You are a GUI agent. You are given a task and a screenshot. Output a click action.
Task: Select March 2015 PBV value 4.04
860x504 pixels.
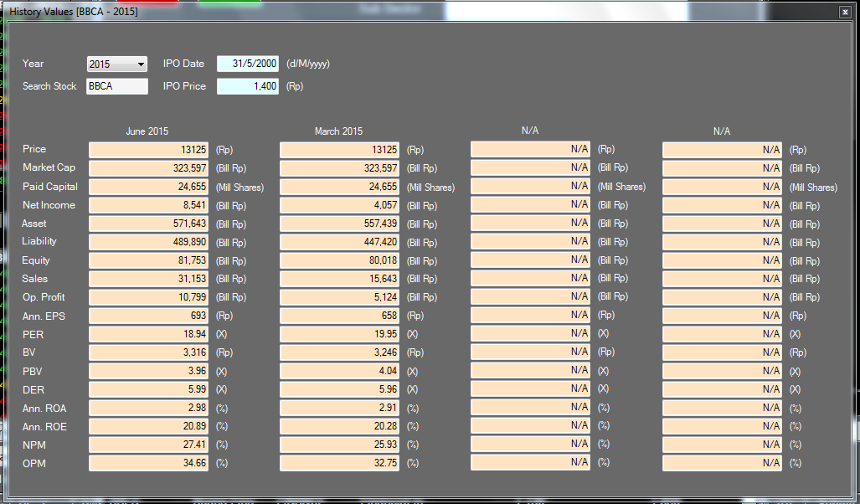pos(339,371)
